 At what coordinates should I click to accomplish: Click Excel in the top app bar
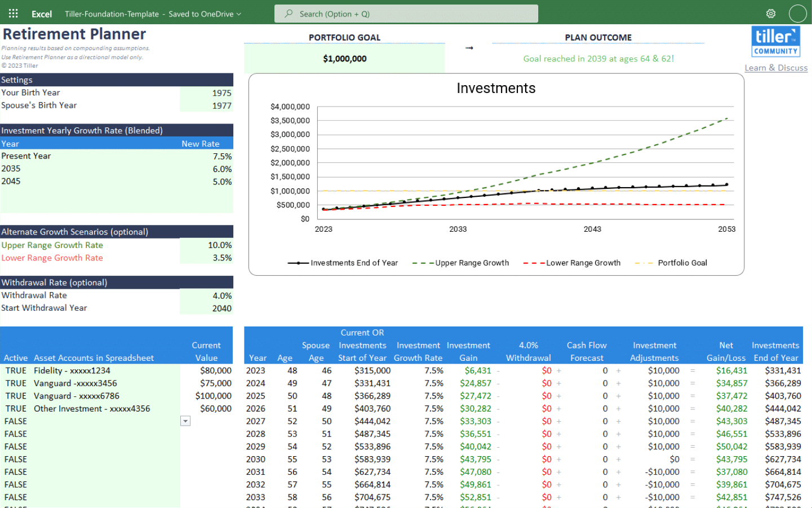pyautogui.click(x=41, y=14)
